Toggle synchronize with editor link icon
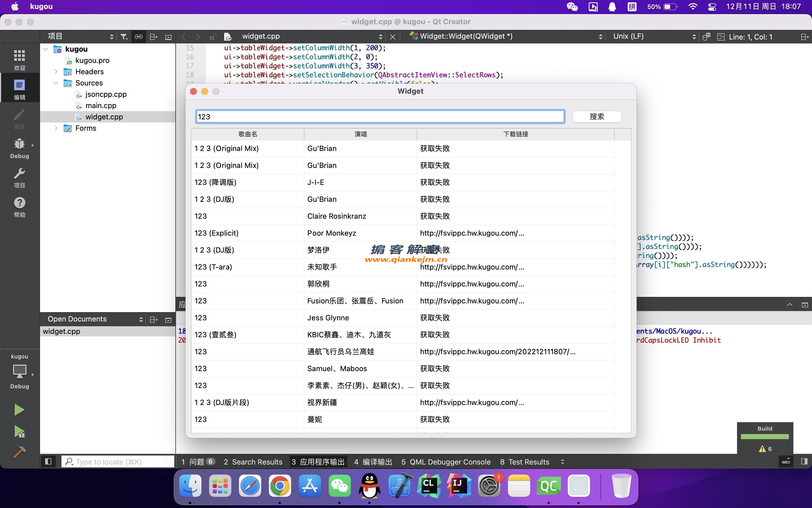This screenshot has width=812, height=508. click(139, 37)
